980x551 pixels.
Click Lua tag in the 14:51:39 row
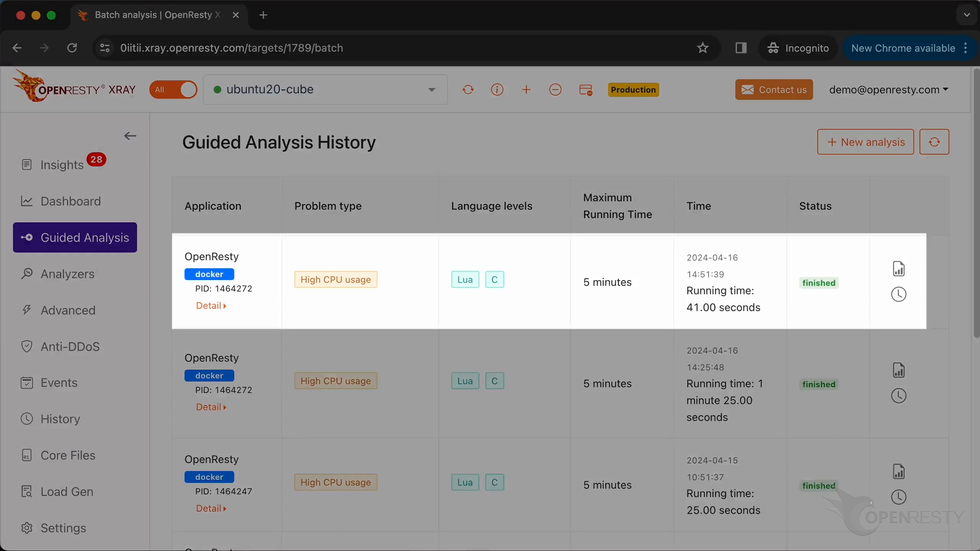(465, 279)
